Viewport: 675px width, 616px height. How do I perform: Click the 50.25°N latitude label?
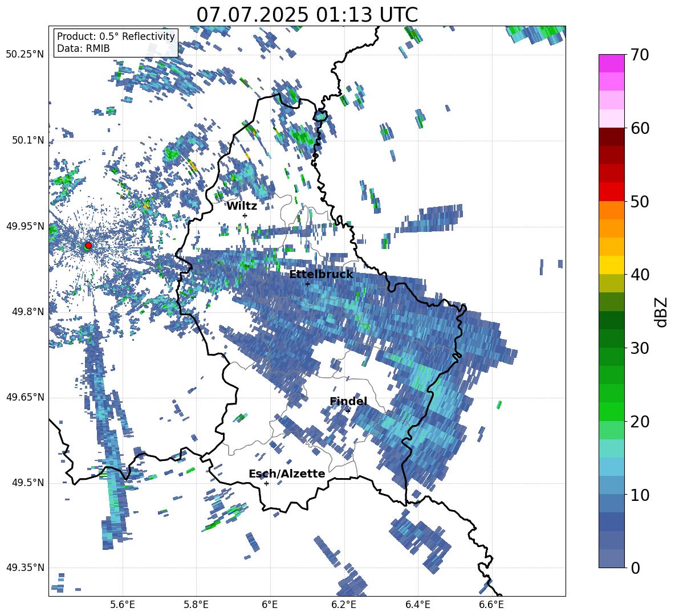click(25, 55)
